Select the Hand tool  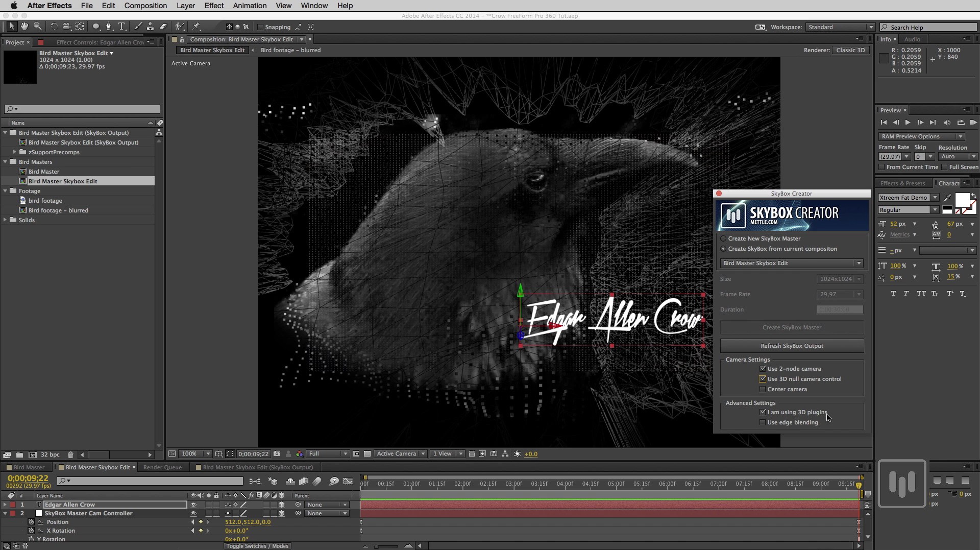tap(24, 27)
